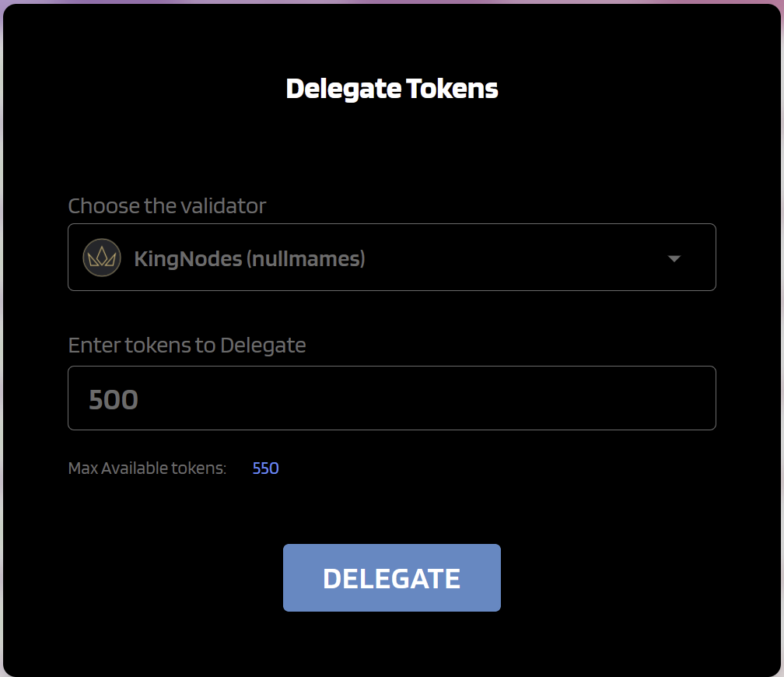Expand the Choose the validator combo box
Image resolution: width=784 pixels, height=677 pixels.
coord(392,258)
